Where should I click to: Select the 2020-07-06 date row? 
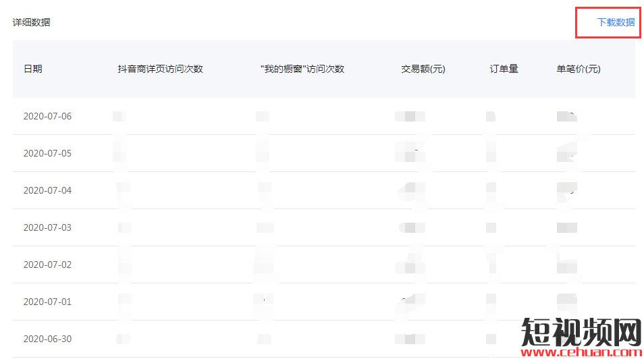(47, 116)
